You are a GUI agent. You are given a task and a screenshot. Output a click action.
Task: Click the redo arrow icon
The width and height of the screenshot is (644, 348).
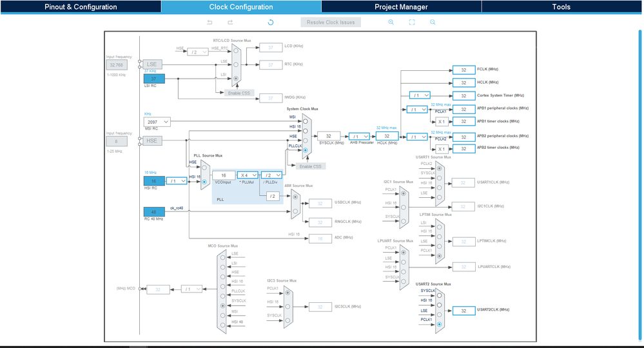coord(230,22)
